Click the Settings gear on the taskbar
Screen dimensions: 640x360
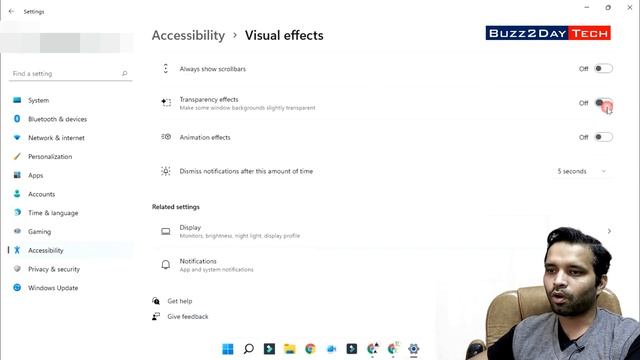(x=413, y=349)
